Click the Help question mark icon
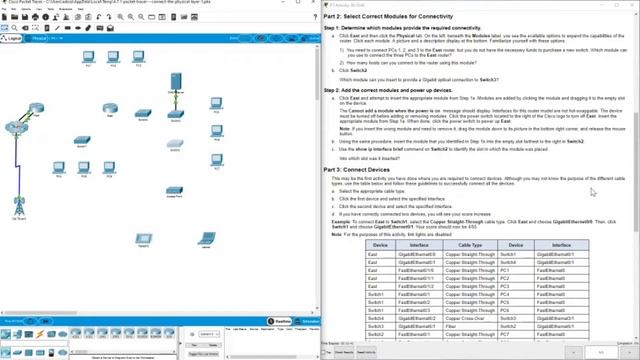This screenshot has width=640, height=360. point(315,17)
